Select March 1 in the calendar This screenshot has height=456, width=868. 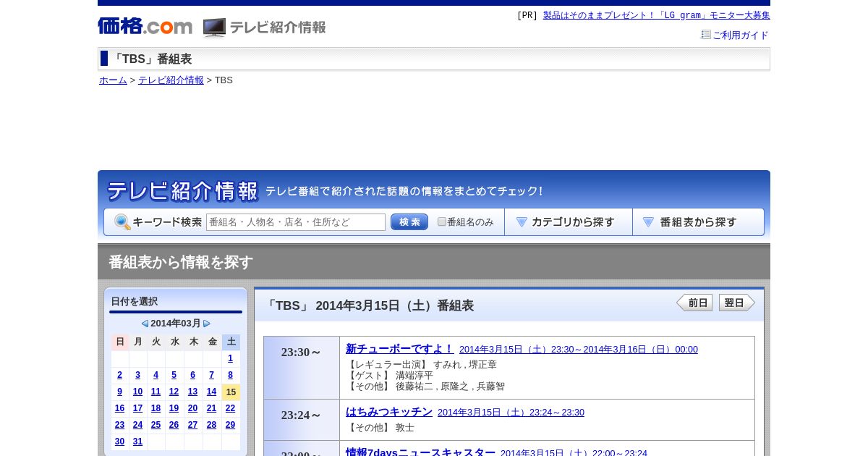(231, 358)
